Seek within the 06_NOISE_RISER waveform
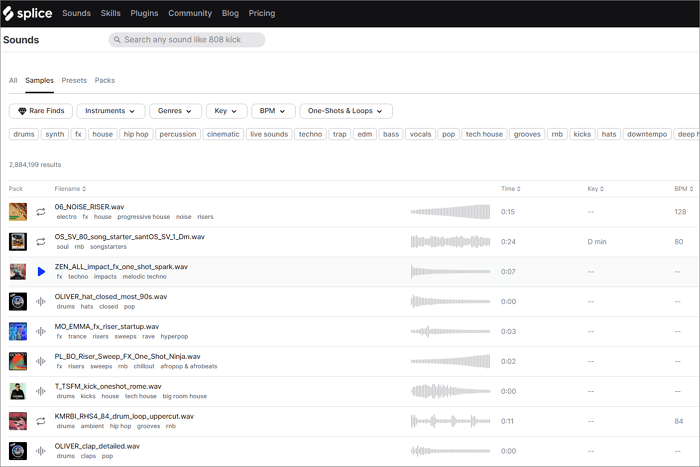Viewport: 700px width, 467px height. [x=450, y=212]
